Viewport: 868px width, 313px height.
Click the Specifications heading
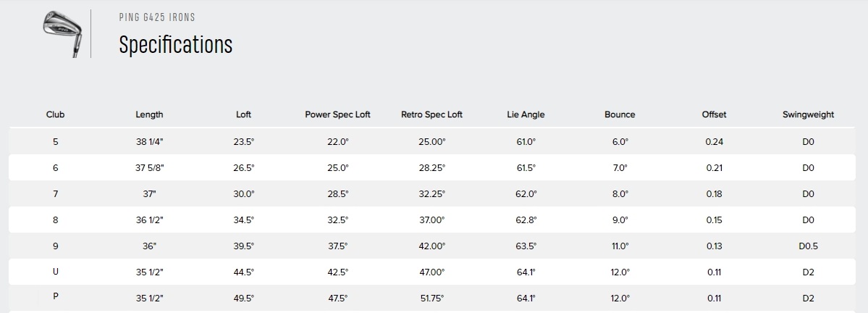[x=175, y=45]
